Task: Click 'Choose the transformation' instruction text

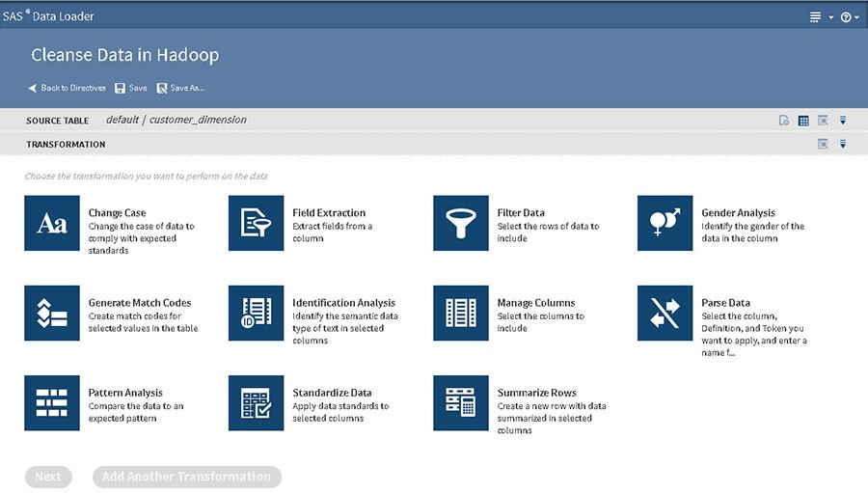Action: point(147,177)
